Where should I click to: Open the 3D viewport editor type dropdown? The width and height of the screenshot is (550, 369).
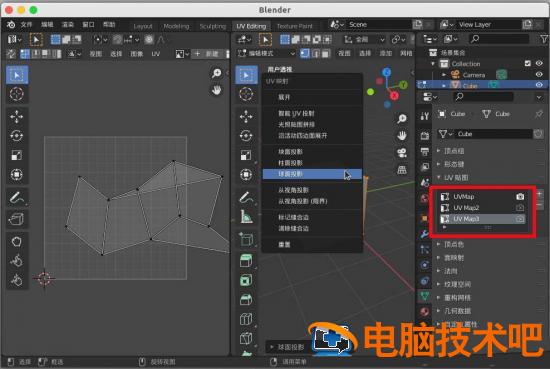point(243,39)
